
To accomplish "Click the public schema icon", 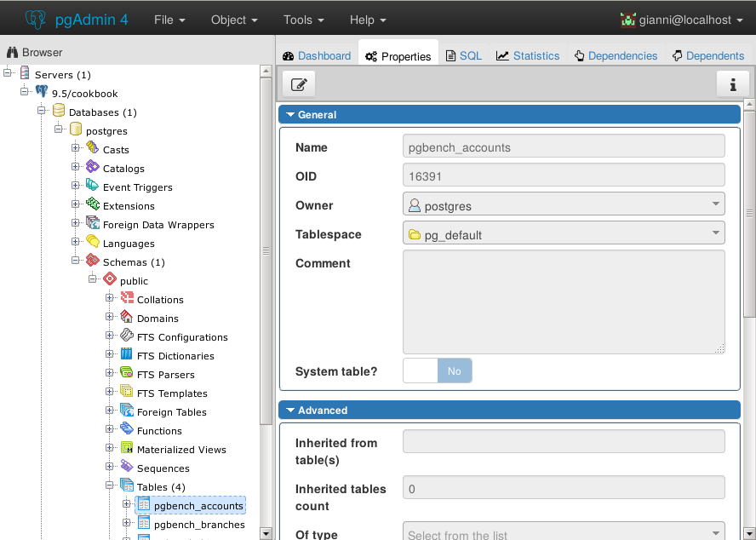I will coord(110,279).
